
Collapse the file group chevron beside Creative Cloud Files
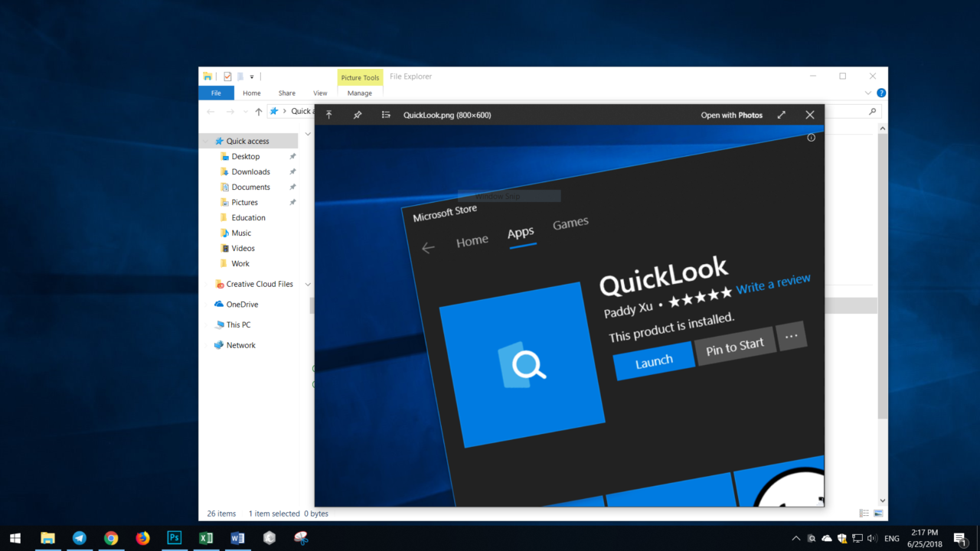pos(308,284)
